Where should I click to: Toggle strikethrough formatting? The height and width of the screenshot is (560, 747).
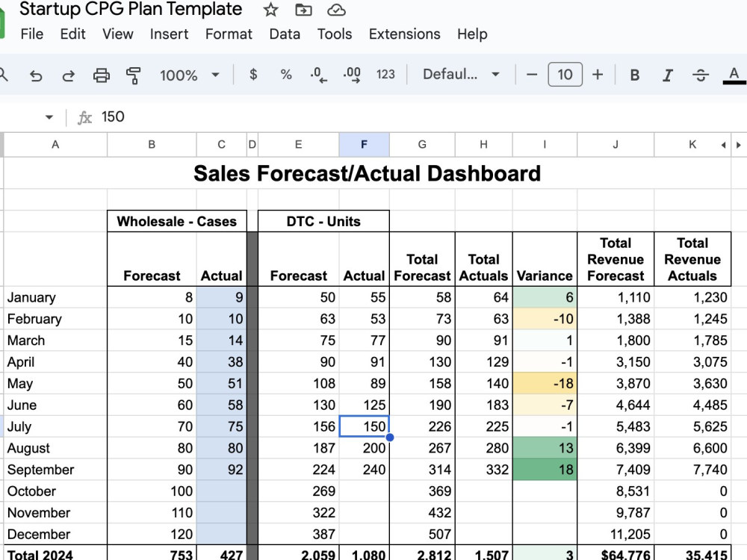(x=701, y=75)
